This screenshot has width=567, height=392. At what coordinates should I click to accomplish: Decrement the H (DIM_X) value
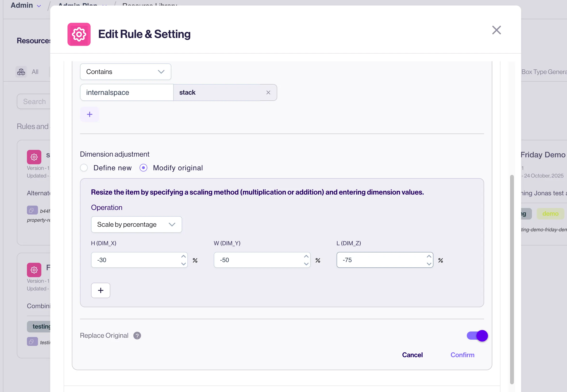tap(184, 264)
